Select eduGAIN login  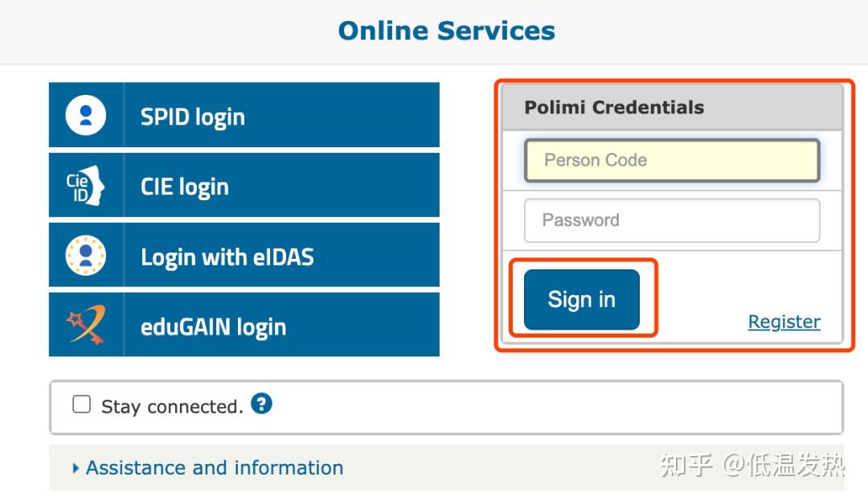[x=214, y=326]
